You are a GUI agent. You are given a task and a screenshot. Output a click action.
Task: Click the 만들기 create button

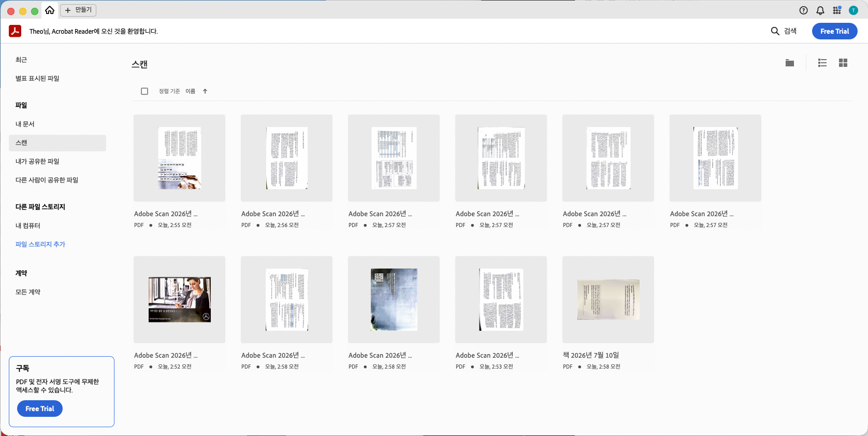78,10
